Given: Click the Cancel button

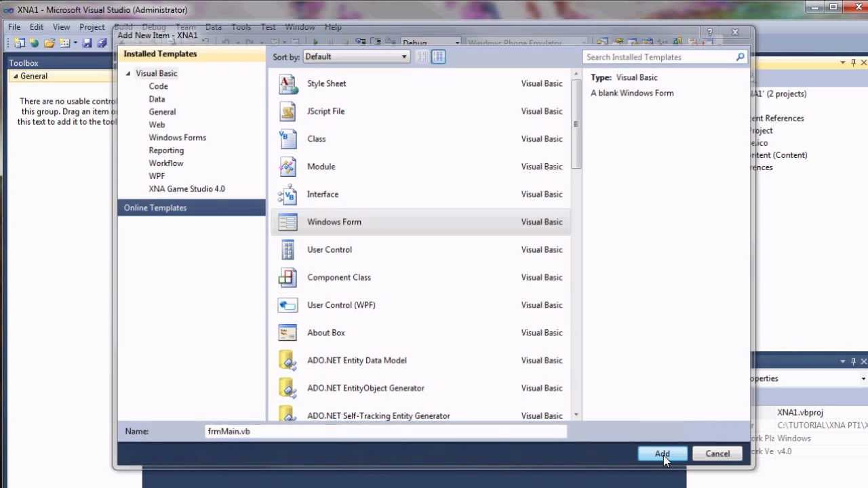Looking at the screenshot, I should [717, 453].
